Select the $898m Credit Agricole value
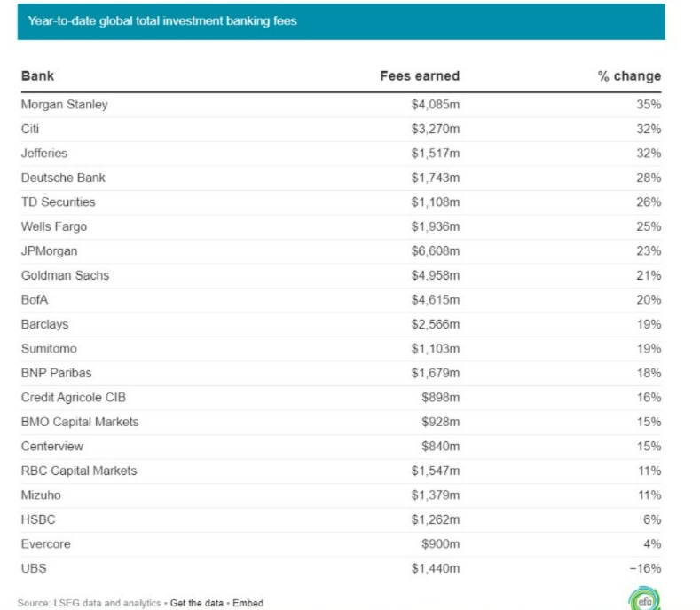700x610 pixels. tap(441, 397)
